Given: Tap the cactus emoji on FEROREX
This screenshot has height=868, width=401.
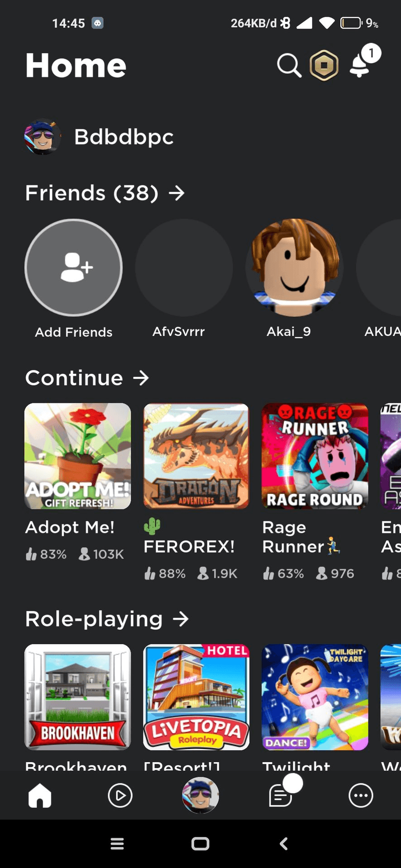Looking at the screenshot, I should (152, 527).
